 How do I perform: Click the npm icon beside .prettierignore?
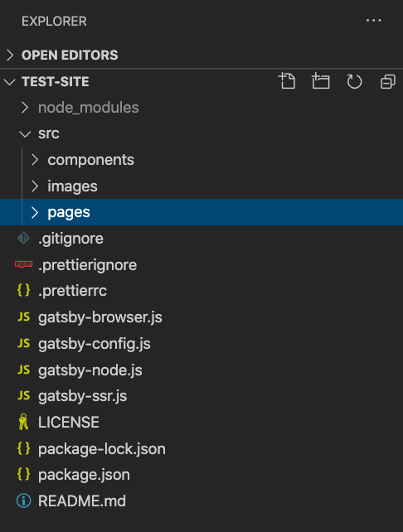pyautogui.click(x=23, y=264)
